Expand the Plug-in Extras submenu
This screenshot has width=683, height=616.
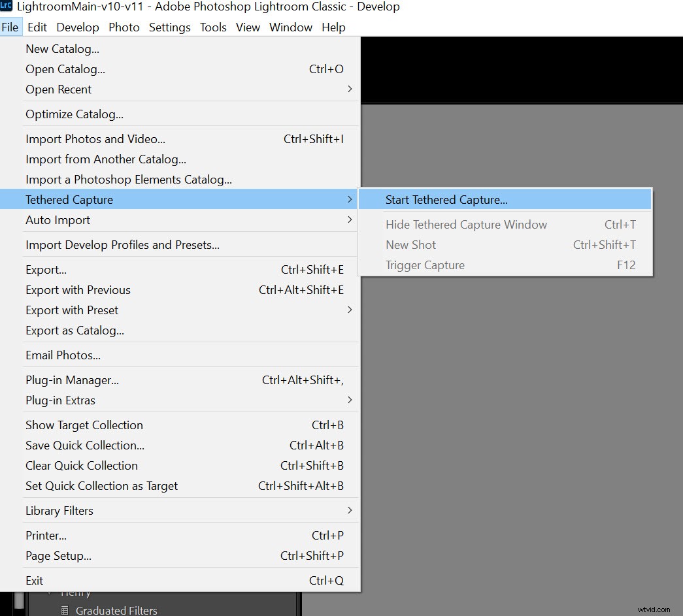pos(180,400)
